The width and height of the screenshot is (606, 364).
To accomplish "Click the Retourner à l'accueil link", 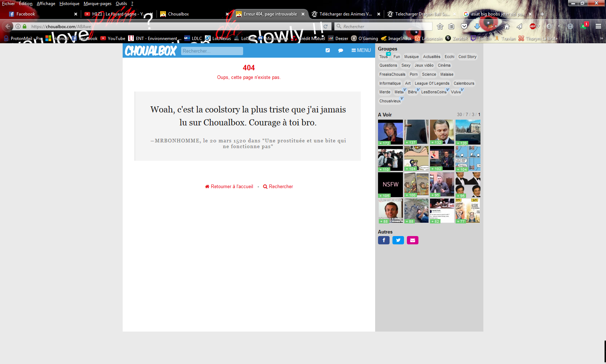I will [229, 187].
